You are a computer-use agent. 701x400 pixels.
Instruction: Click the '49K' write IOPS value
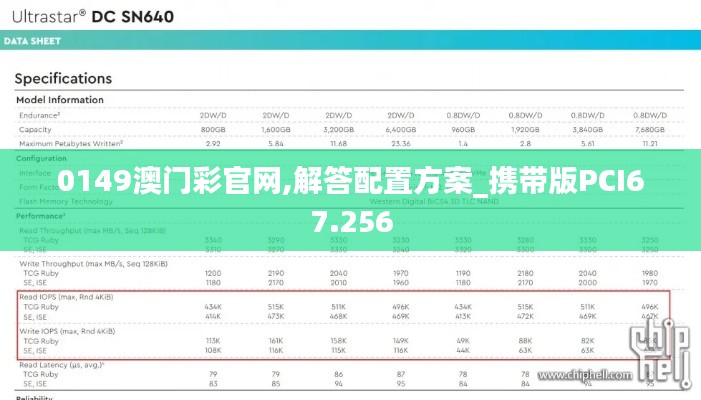[x=463, y=341]
